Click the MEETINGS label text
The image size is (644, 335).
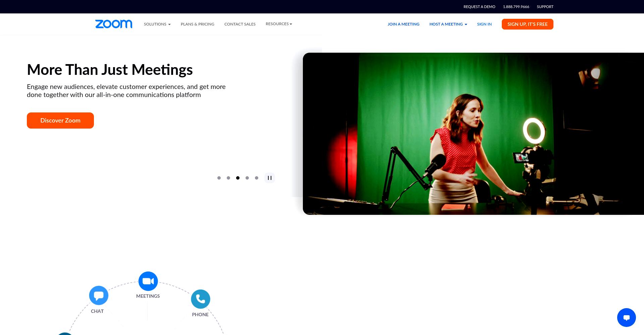(x=148, y=296)
